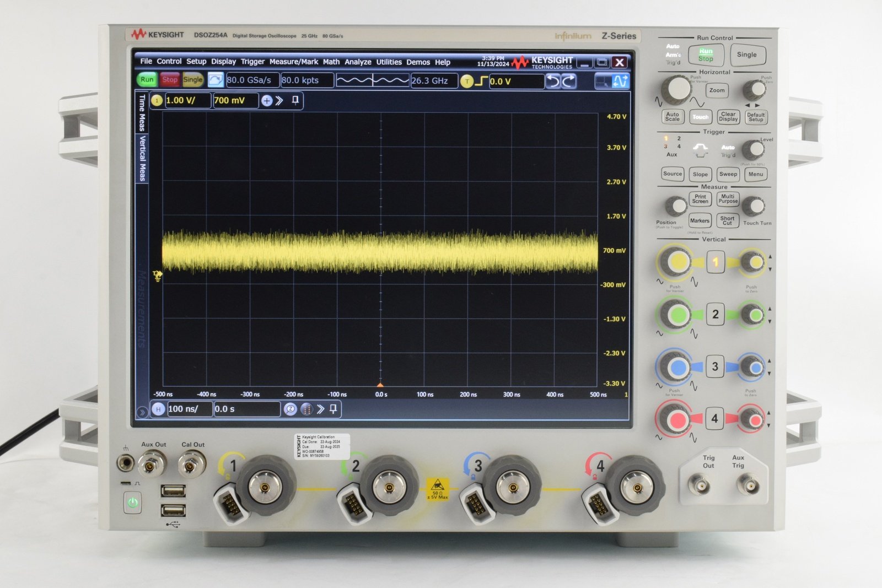Image resolution: width=882 pixels, height=588 pixels.
Task: Tap the 0.0 V trigger level field
Action: pyautogui.click(x=517, y=82)
